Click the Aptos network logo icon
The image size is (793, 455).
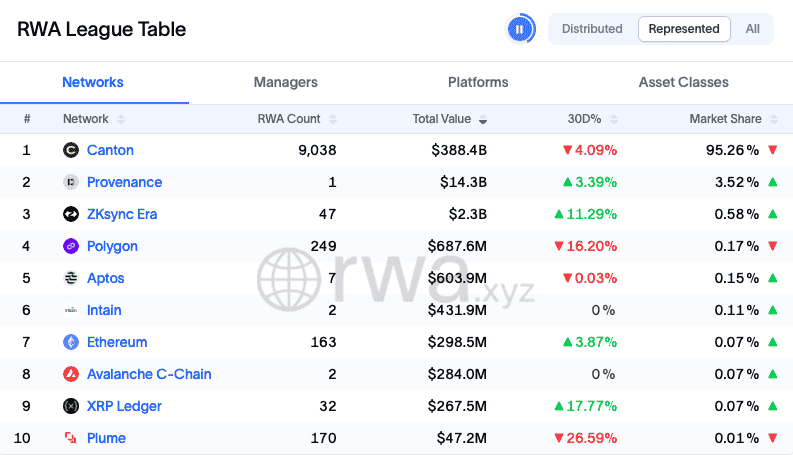coord(71,278)
